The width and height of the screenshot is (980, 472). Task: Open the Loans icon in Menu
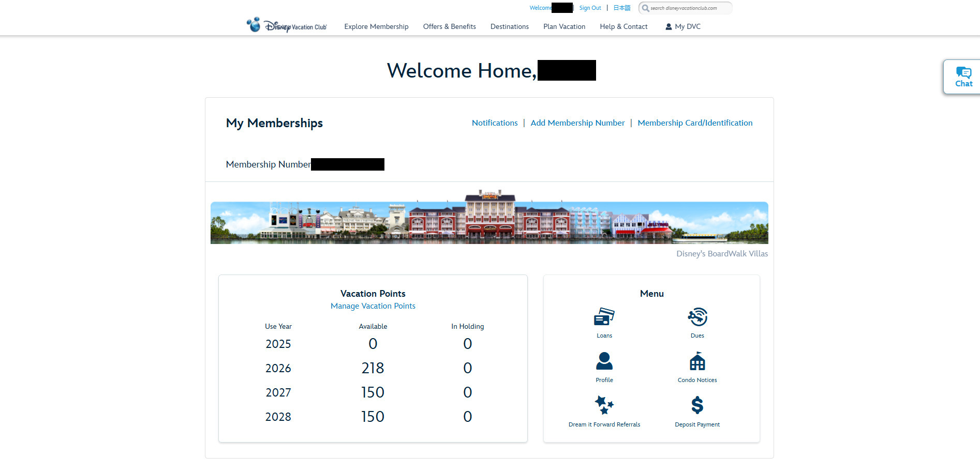[604, 316]
